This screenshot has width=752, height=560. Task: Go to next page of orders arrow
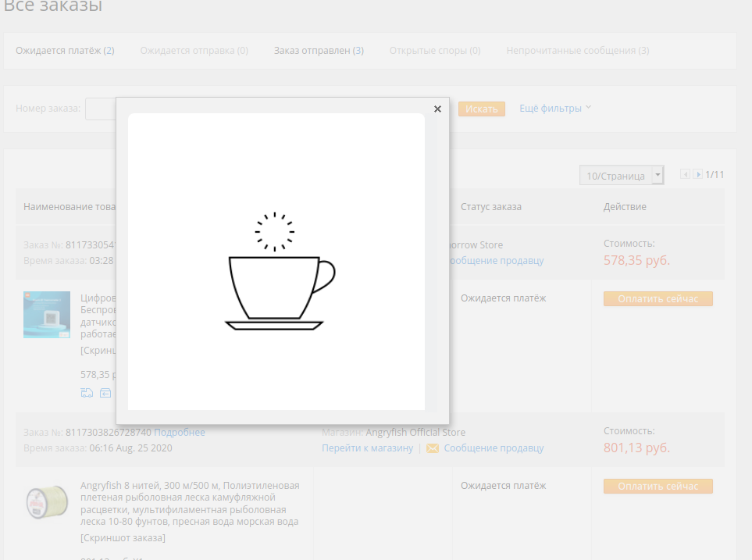tap(698, 174)
